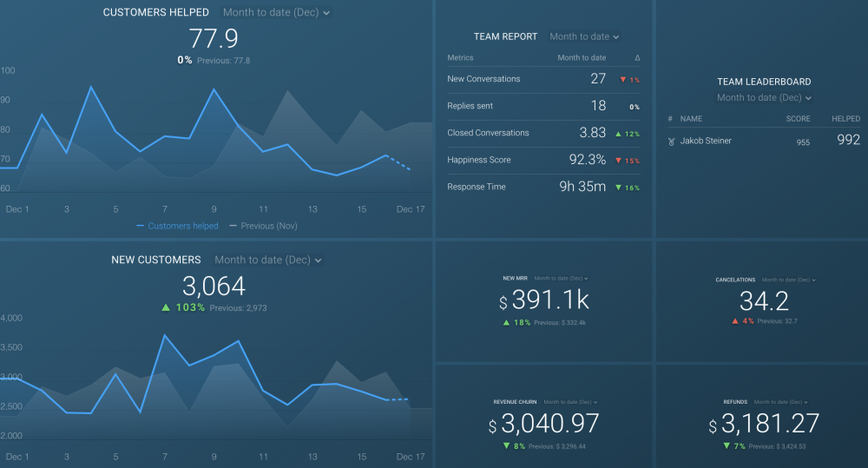Click the green up arrow for Closed Conversations
Screen dimensions: 868x468
[x=617, y=134]
